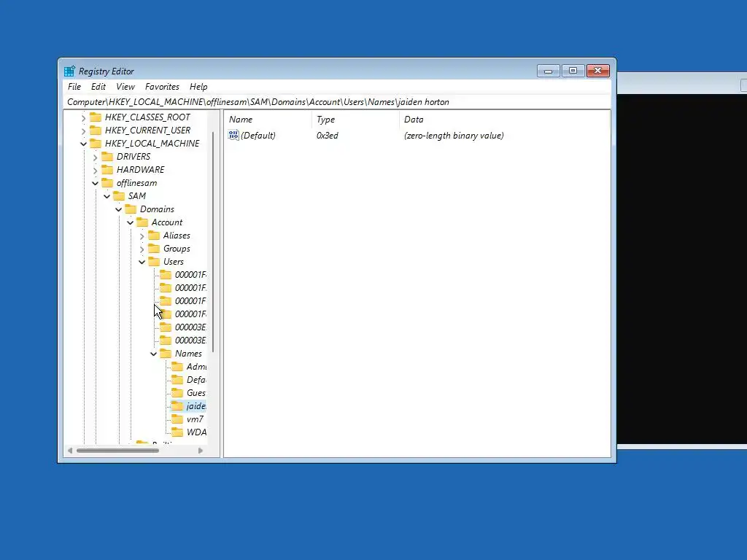This screenshot has width=747, height=560.
Task: Select the Names folder icon
Action: tap(166, 354)
